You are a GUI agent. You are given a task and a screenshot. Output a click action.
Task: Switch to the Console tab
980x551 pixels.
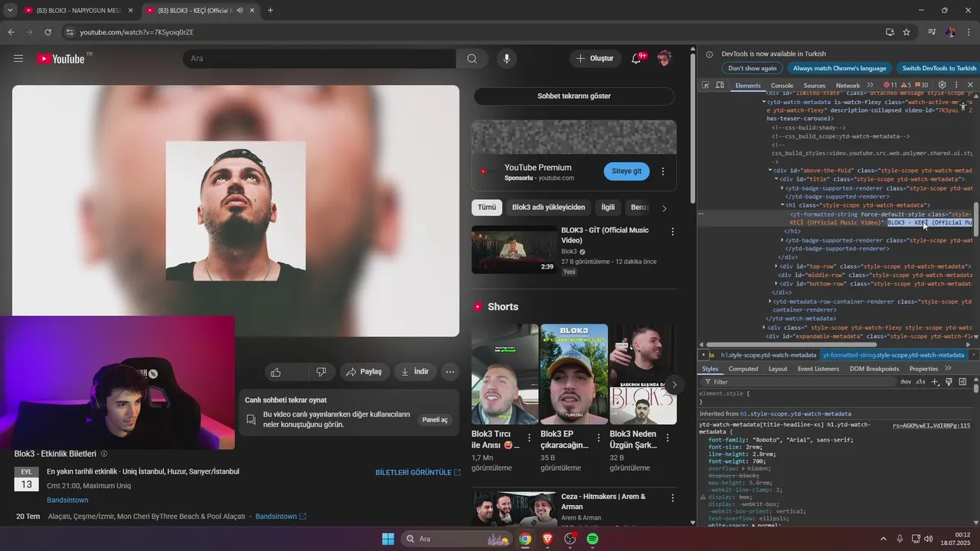pos(782,86)
